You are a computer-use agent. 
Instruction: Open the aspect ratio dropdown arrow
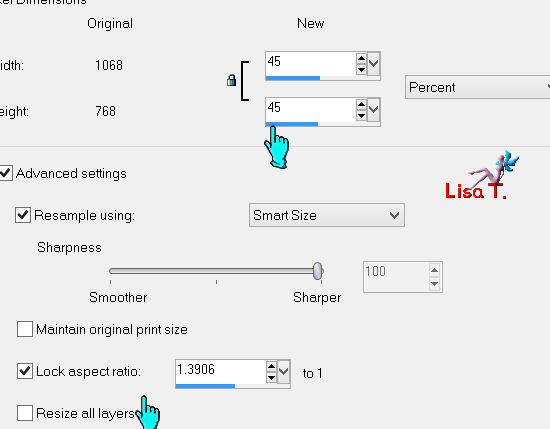[283, 371]
